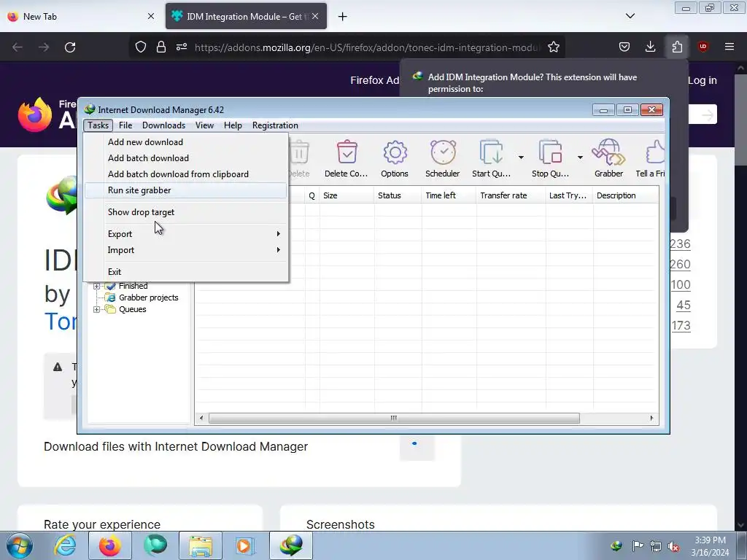Open the Pocket save icon
Screen dimensions: 747x560
pos(624,47)
